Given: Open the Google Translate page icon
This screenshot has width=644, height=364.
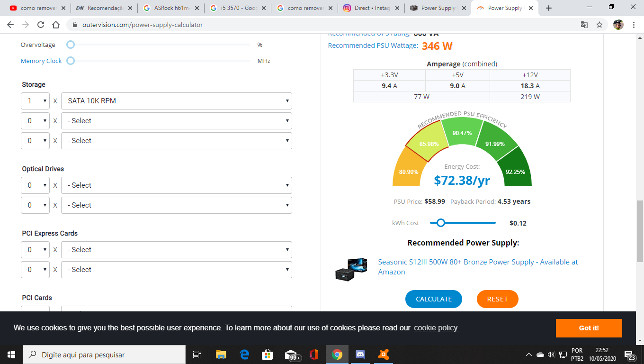Looking at the screenshot, I should 584,25.
